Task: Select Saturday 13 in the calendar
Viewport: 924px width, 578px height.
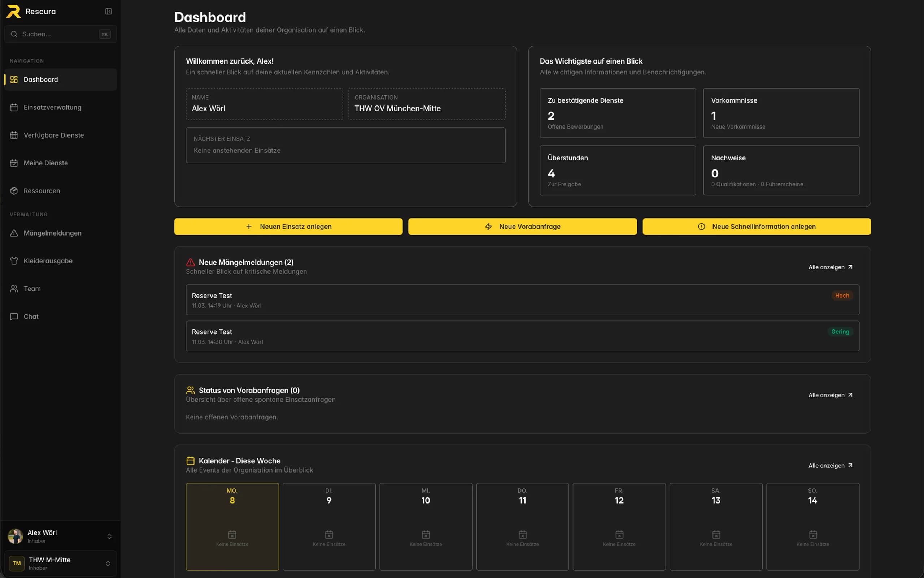Action: click(x=715, y=526)
